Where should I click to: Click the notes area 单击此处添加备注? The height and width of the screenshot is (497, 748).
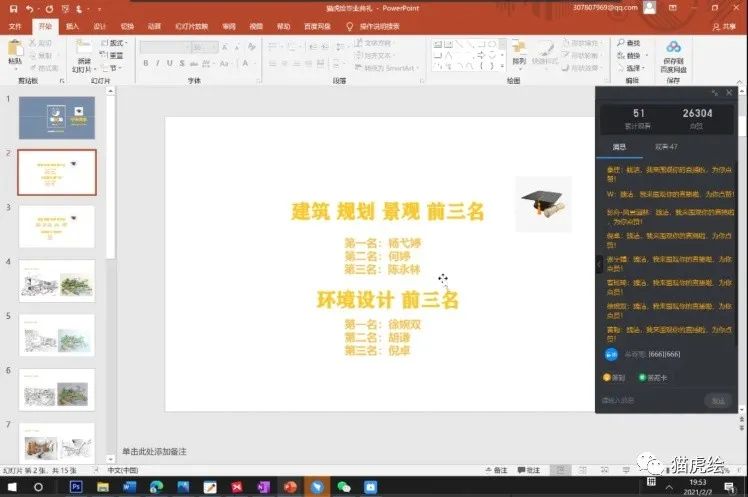pos(154,451)
